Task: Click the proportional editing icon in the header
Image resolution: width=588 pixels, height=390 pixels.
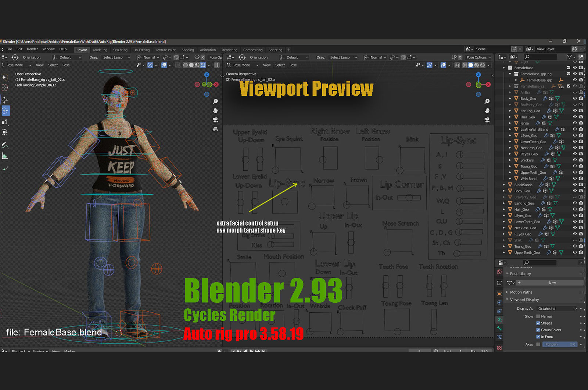Action: click(165, 57)
